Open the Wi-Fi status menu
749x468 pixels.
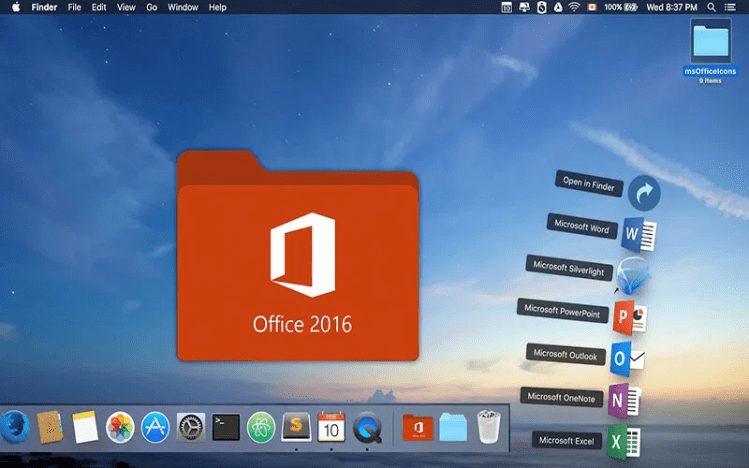point(574,7)
